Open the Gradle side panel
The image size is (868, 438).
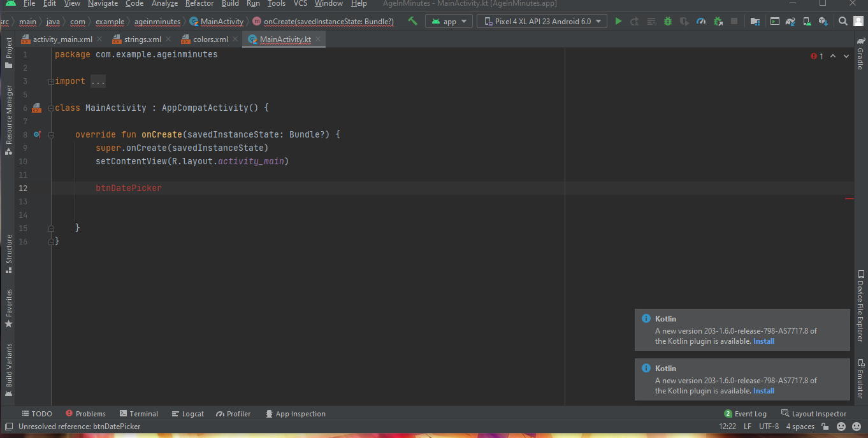click(860, 53)
